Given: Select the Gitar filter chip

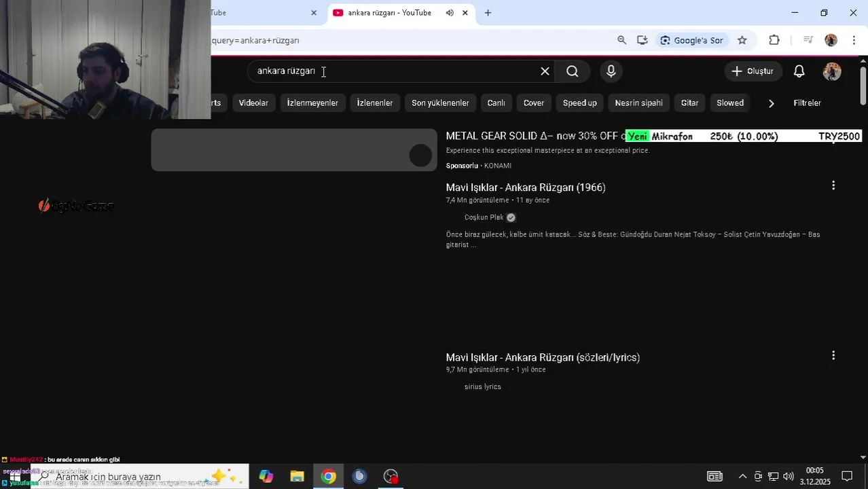Looking at the screenshot, I should point(689,103).
